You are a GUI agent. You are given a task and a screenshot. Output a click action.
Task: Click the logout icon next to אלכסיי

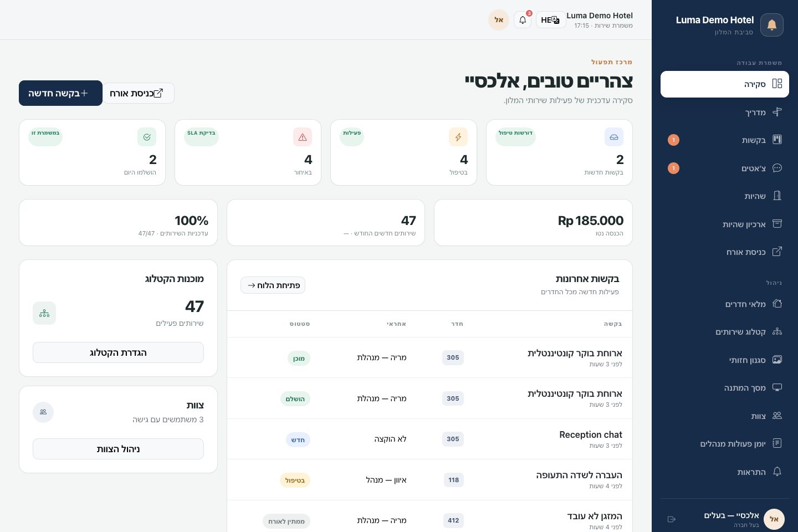click(672, 519)
